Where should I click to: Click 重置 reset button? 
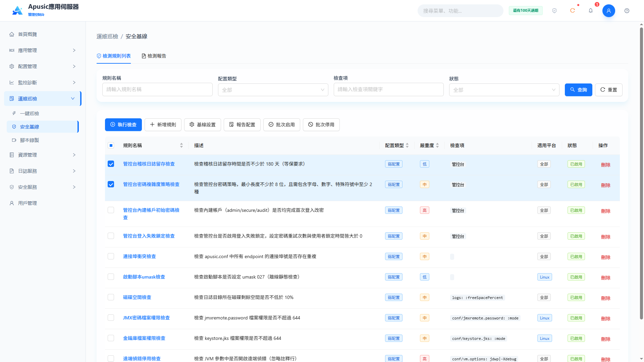tap(609, 90)
